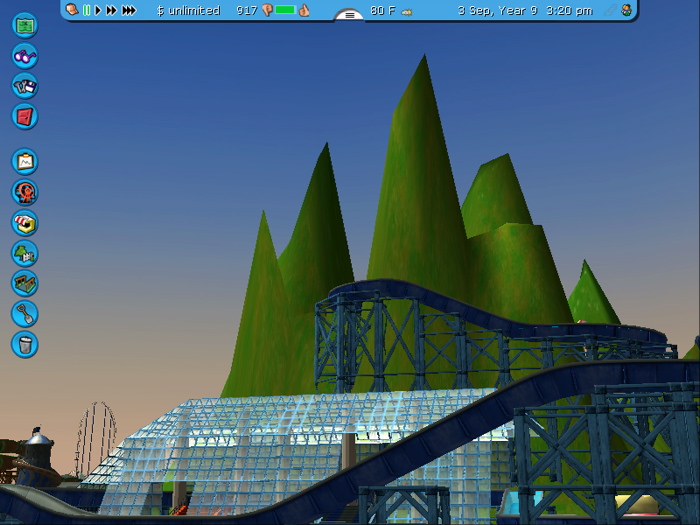
Task: Click the weather icon beside temperature
Action: click(406, 12)
